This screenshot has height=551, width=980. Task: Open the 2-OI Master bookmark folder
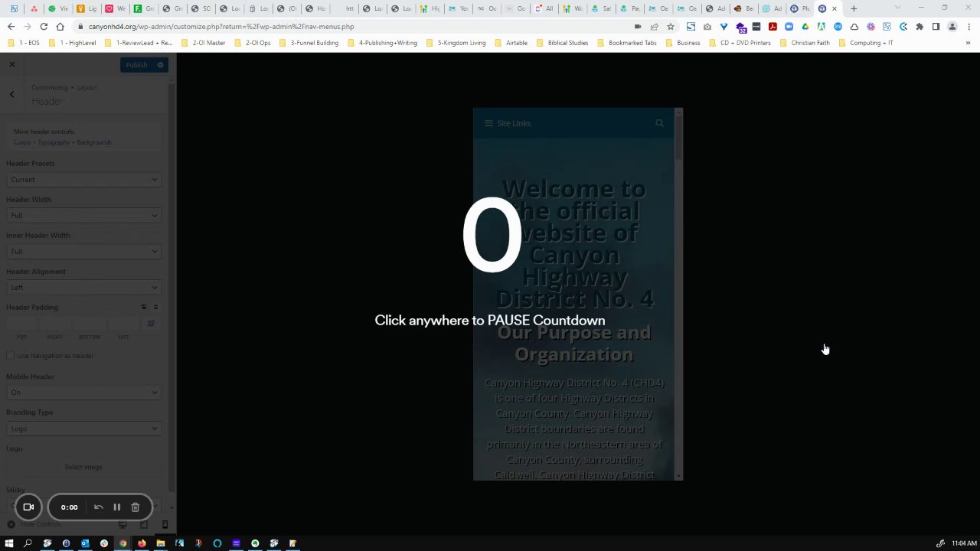203,43
